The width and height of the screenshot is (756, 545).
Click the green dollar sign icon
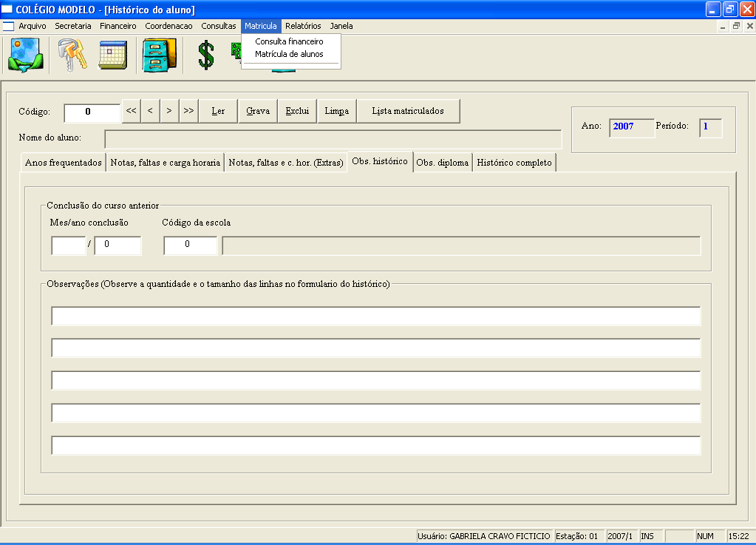(205, 55)
